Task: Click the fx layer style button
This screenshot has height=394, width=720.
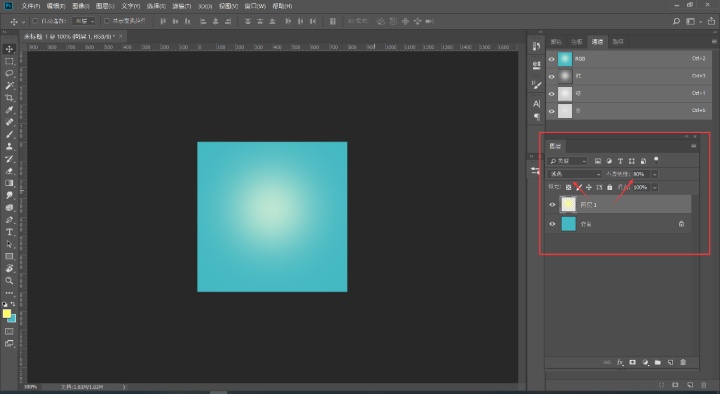Action: click(620, 362)
